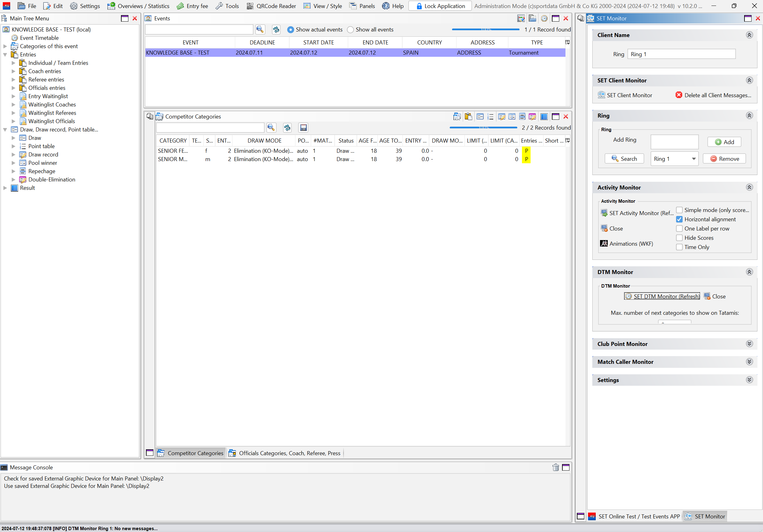The width and height of the screenshot is (763, 532).
Task: Click the numbered list icon in categories toolbar
Action: point(490,117)
